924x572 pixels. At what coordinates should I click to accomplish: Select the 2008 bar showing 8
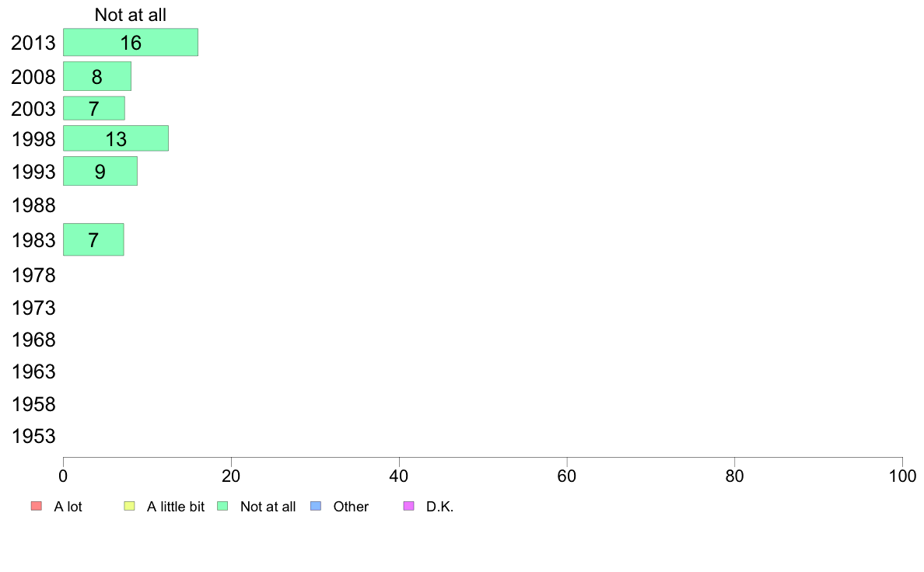pyautogui.click(x=97, y=77)
